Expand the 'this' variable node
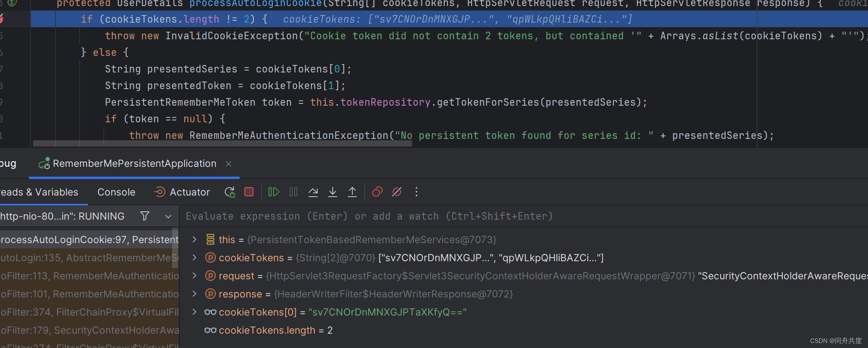The width and height of the screenshot is (868, 348). [x=194, y=239]
